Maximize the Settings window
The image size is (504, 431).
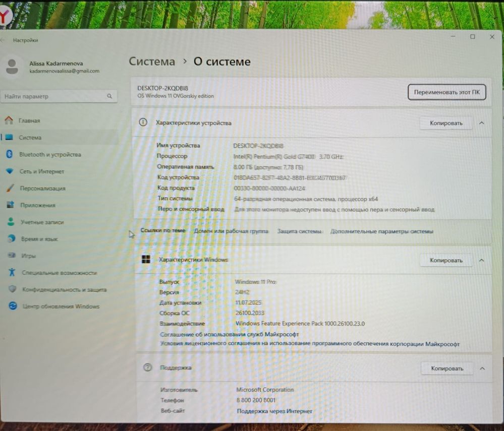point(473,37)
